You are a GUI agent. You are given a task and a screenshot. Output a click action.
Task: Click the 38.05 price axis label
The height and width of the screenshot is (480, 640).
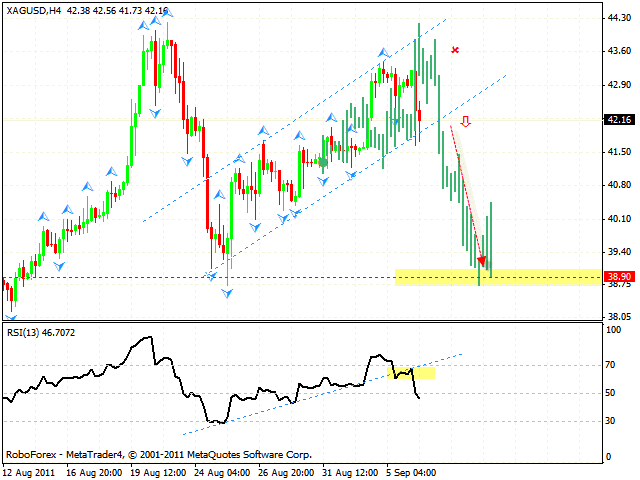point(619,316)
